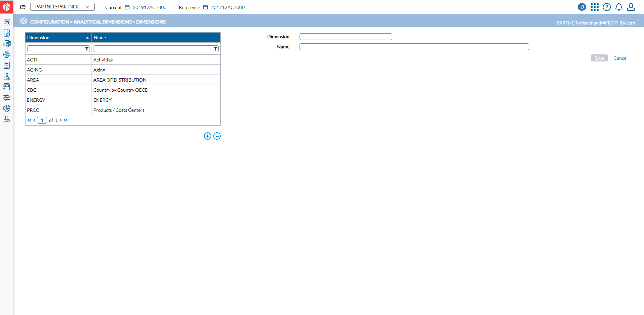Click the Country by Country OECD cell

point(156,90)
